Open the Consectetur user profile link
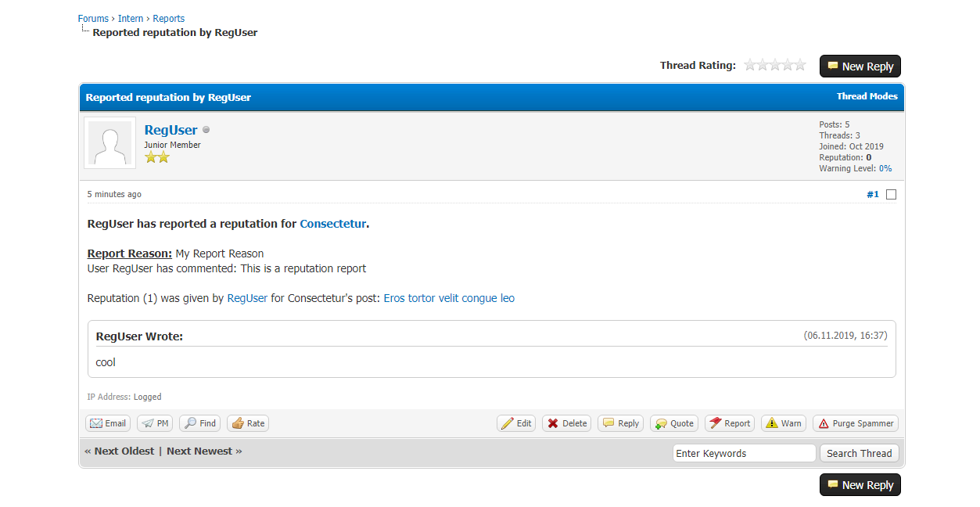 (x=332, y=224)
